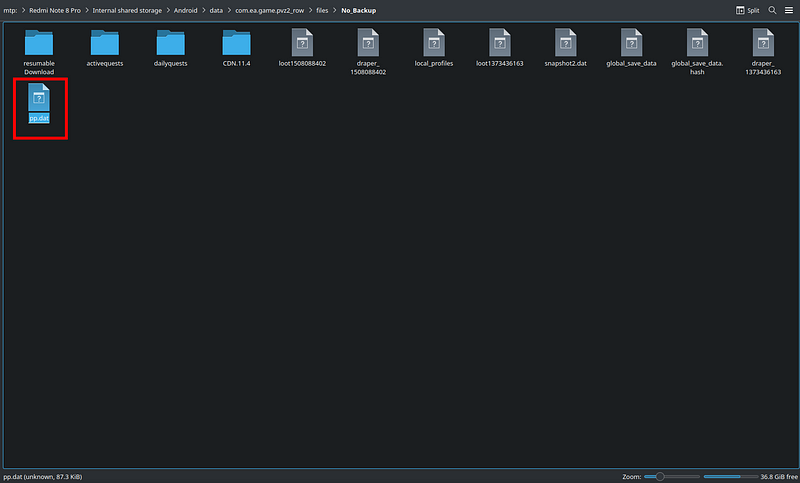Navigate to files breadcrumb
800x483 pixels.
coord(322,10)
